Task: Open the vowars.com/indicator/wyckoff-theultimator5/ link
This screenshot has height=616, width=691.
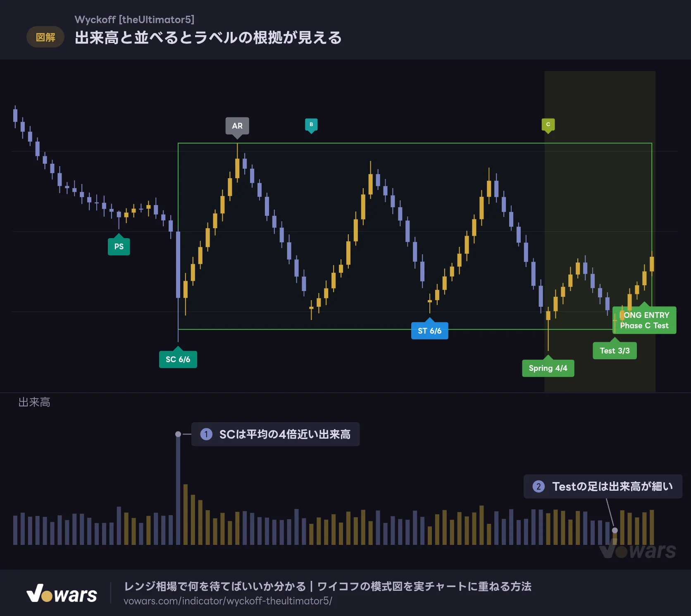Action: (x=228, y=601)
